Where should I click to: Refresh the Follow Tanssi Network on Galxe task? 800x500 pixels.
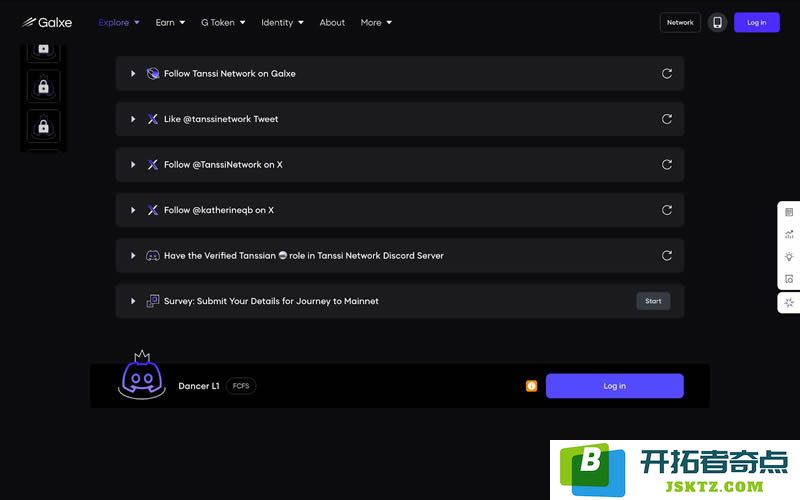(667, 73)
